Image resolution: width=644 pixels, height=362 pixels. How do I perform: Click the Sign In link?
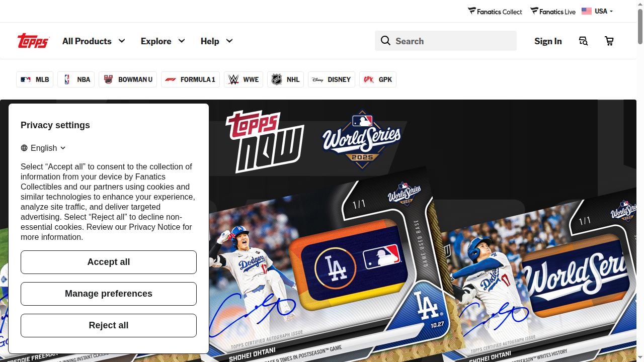click(548, 41)
